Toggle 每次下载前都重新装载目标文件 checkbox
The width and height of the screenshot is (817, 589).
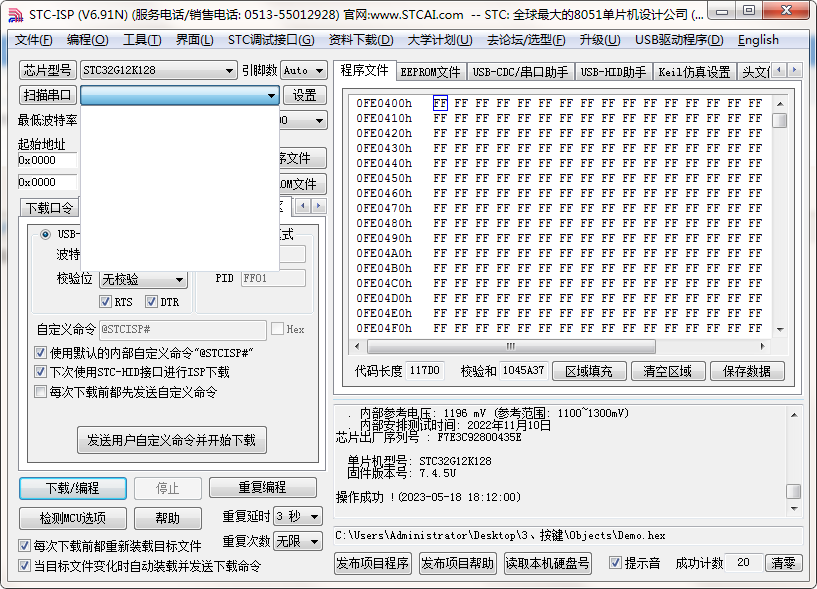[24, 546]
